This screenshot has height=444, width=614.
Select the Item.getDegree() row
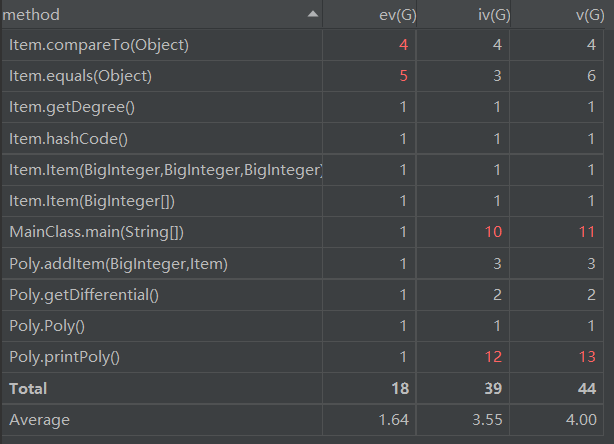(302, 107)
